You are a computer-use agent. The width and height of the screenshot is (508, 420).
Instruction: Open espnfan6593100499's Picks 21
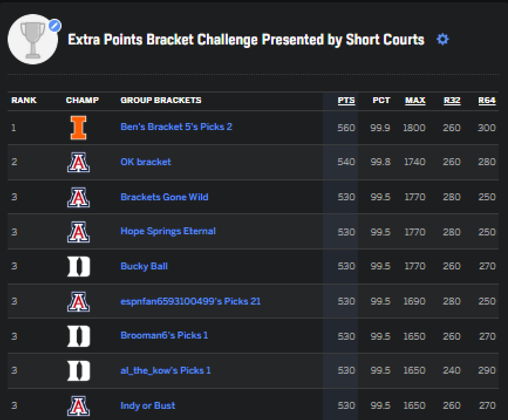(x=190, y=301)
